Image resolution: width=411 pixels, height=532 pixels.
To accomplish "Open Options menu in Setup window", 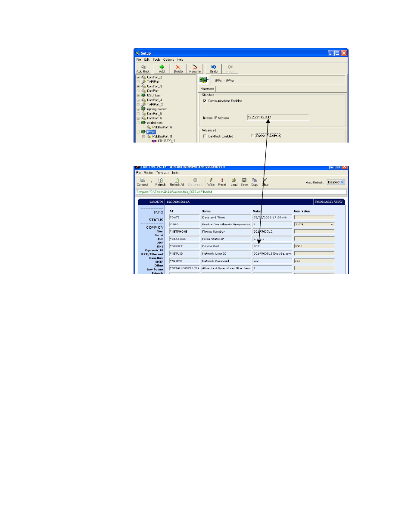I will coord(168,59).
